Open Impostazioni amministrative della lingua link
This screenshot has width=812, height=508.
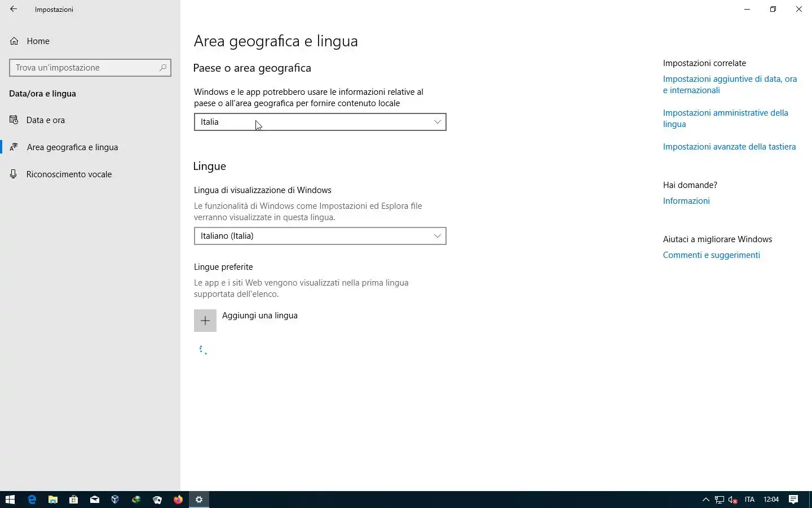725,119
